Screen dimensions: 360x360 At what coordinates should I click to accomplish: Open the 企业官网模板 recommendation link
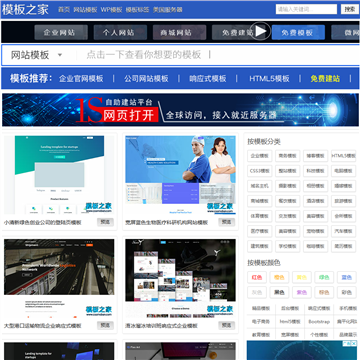pos(81,79)
